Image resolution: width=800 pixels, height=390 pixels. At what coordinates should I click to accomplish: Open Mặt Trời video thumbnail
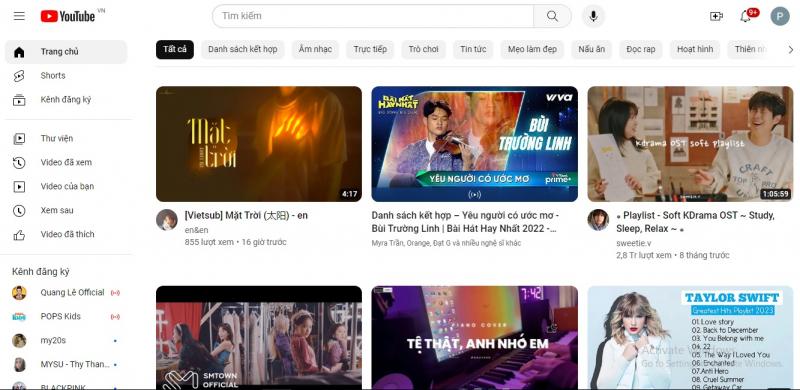click(259, 144)
